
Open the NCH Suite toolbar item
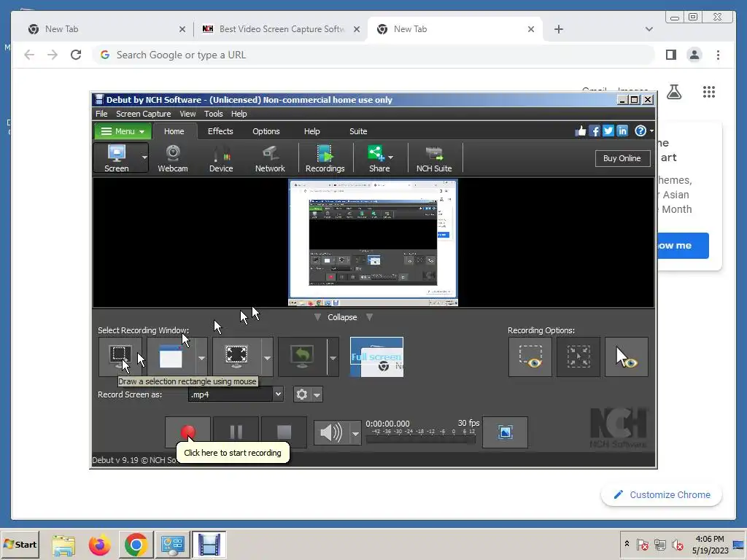click(x=434, y=158)
